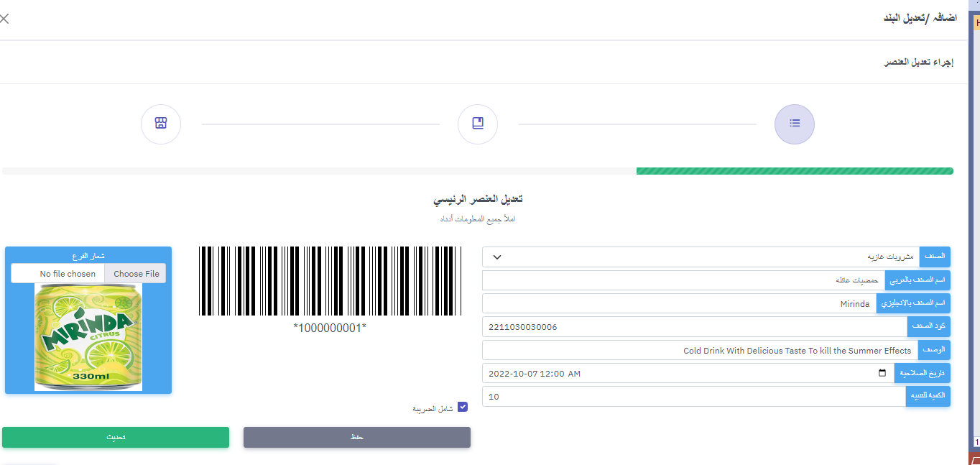Toggle the شامل الضريبة checkbox
Image resolution: width=980 pixels, height=465 pixels.
(x=463, y=408)
